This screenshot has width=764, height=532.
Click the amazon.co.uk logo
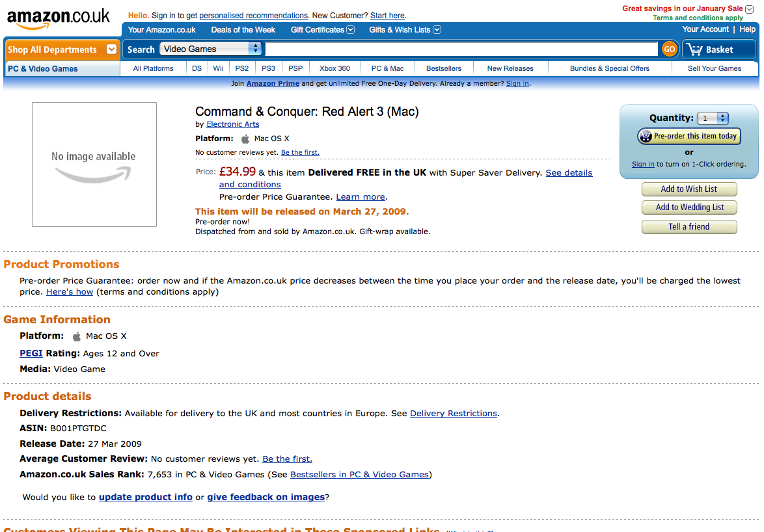coord(58,18)
